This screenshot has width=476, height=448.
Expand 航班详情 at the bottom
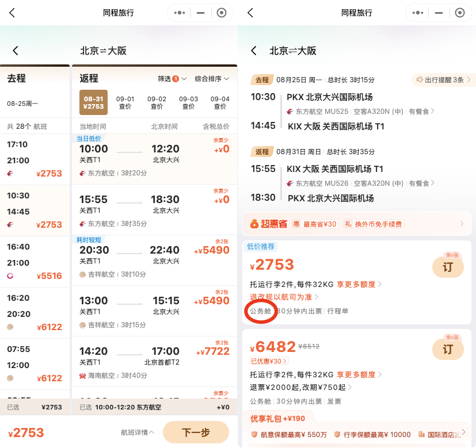pyautogui.click(x=138, y=432)
